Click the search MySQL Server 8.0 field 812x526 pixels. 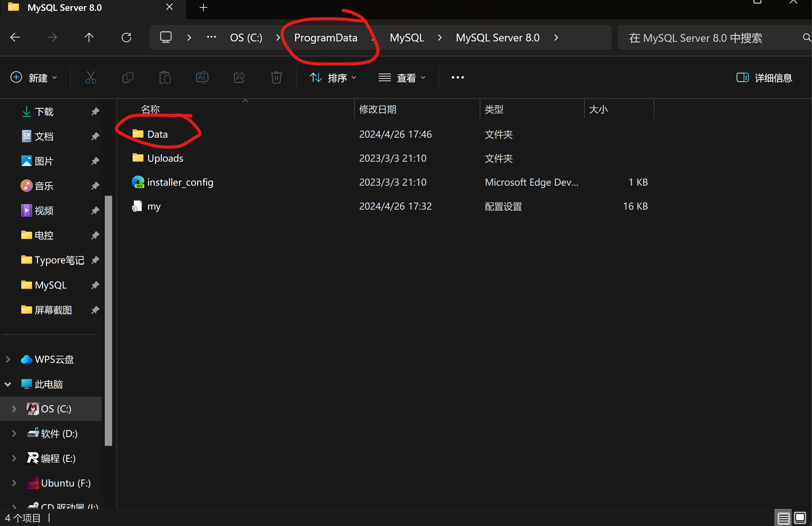click(x=715, y=38)
